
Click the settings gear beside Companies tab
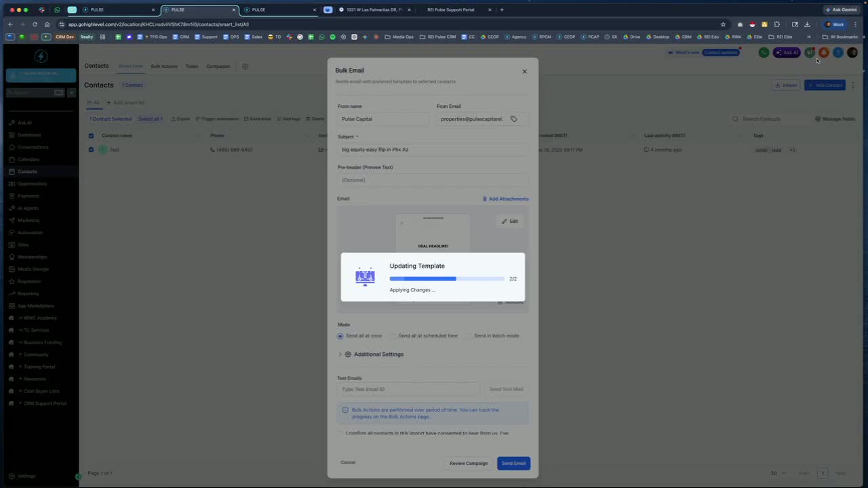[x=245, y=66]
